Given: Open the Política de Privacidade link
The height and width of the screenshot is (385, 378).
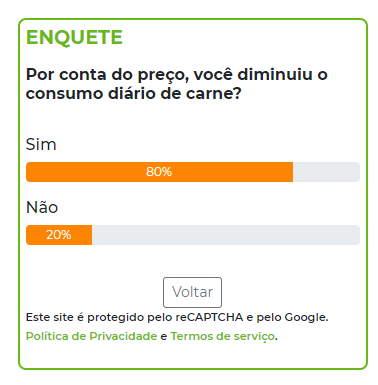Looking at the screenshot, I should pyautogui.click(x=91, y=336).
